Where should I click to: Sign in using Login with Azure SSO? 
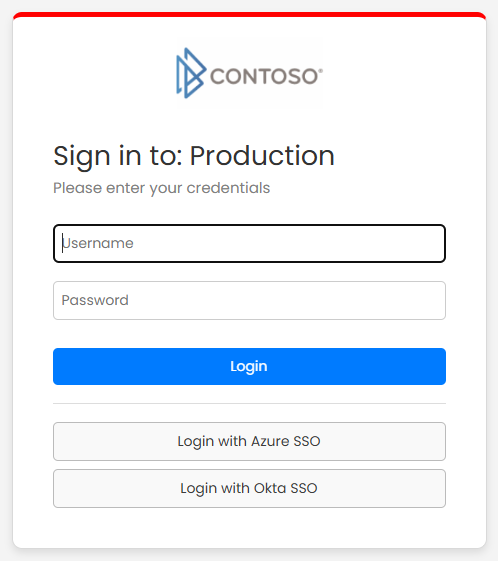tap(249, 441)
